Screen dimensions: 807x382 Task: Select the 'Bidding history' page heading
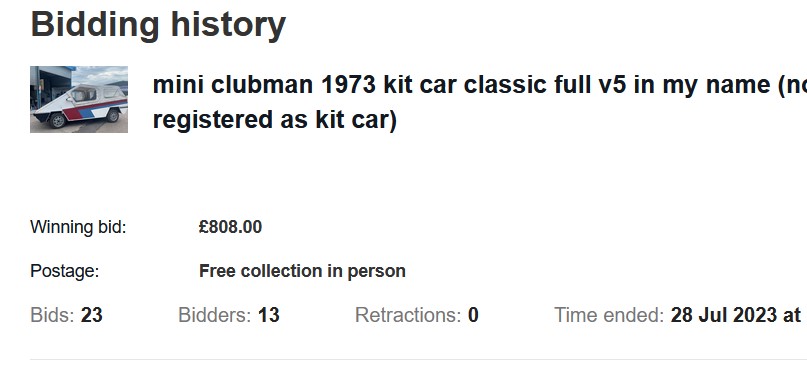click(158, 24)
